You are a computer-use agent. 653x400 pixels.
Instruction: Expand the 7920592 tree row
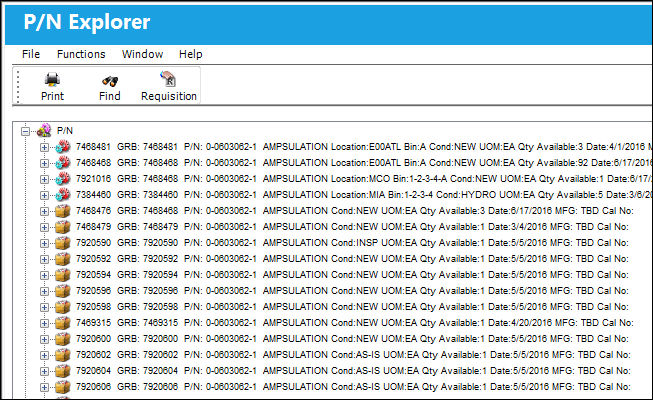pyautogui.click(x=44, y=260)
